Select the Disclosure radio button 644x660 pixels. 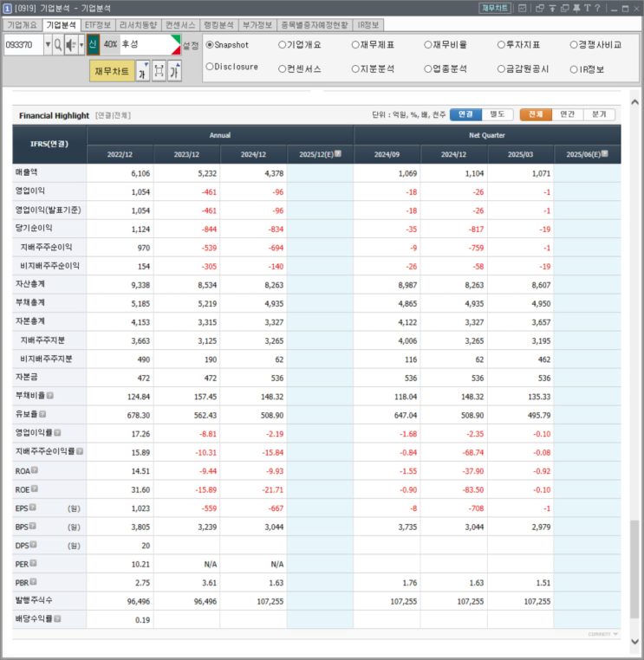pyautogui.click(x=210, y=67)
